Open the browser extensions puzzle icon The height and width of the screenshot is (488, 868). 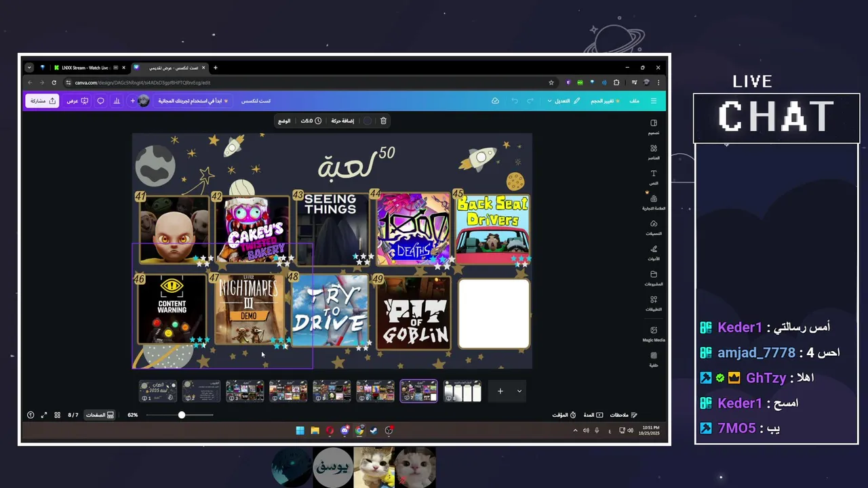616,83
